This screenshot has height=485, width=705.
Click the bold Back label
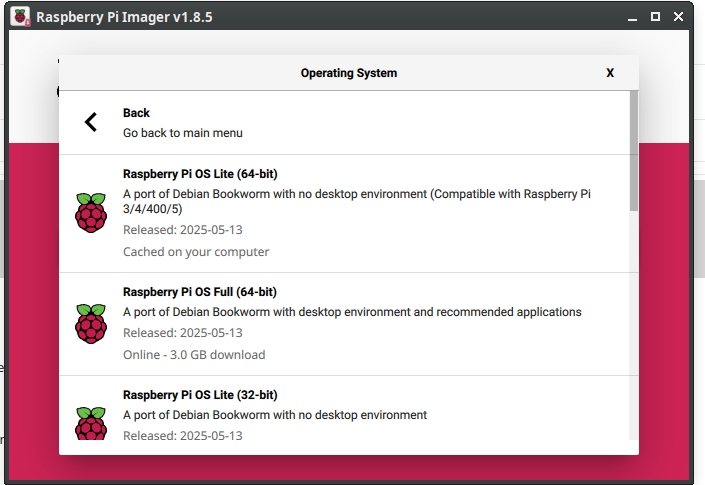tap(136, 113)
